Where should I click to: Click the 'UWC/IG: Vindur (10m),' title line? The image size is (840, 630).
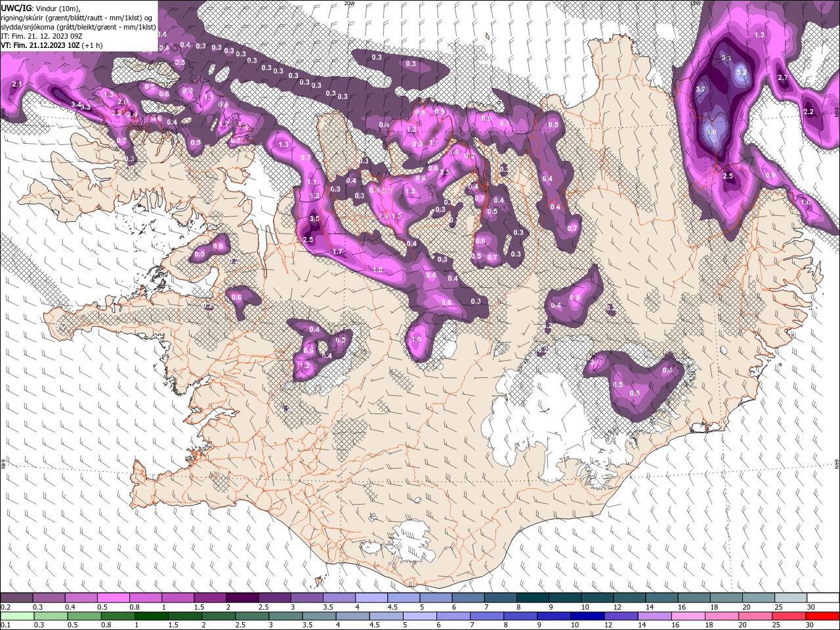click(40, 8)
